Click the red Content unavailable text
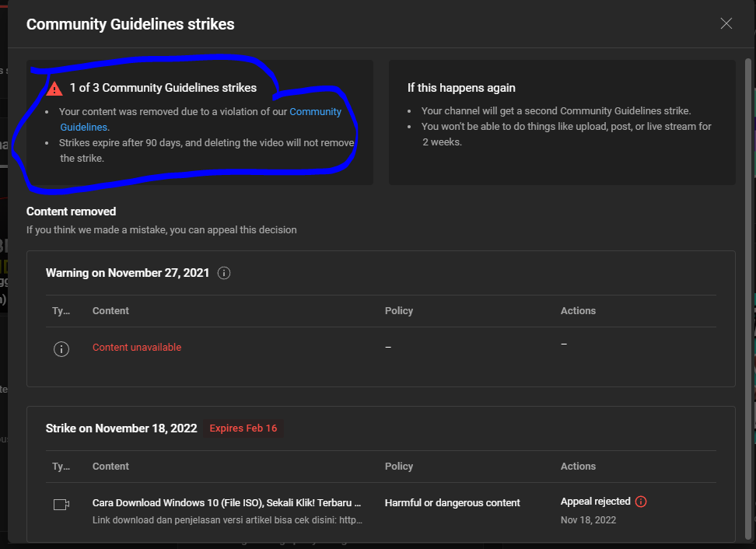This screenshot has height=549, width=756. click(137, 348)
